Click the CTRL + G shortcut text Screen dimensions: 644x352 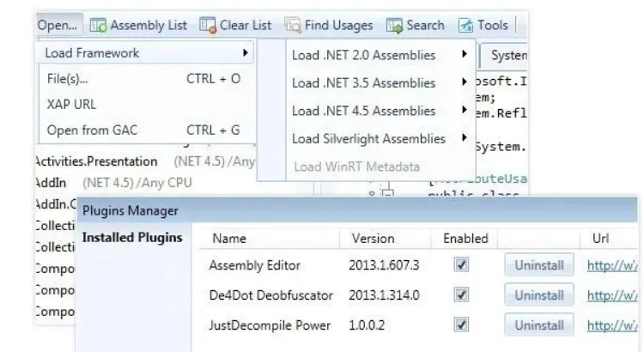[213, 130]
